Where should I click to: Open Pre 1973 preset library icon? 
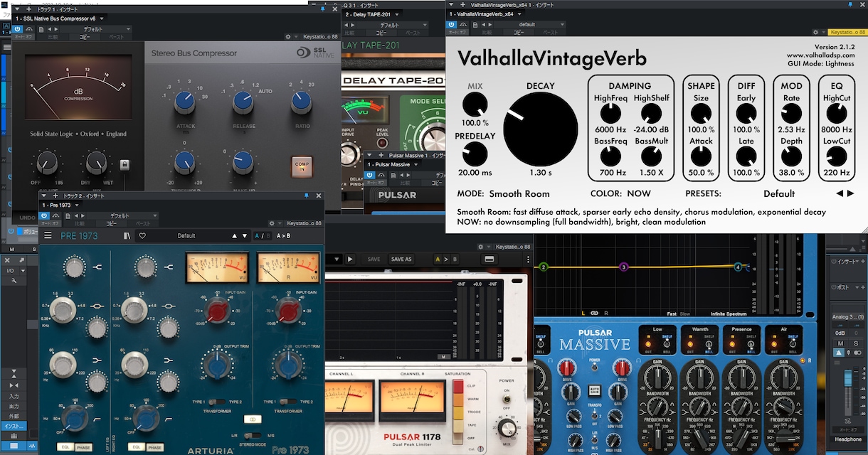[127, 235]
